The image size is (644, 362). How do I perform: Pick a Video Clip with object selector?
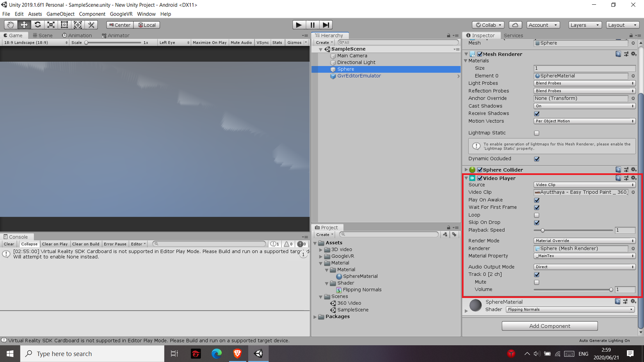click(633, 192)
